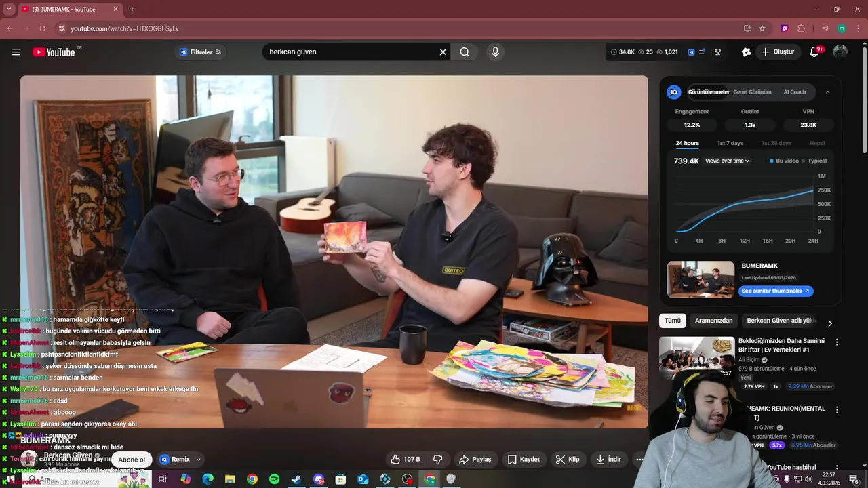
Task: Open Steam from the taskbar
Action: (296, 479)
